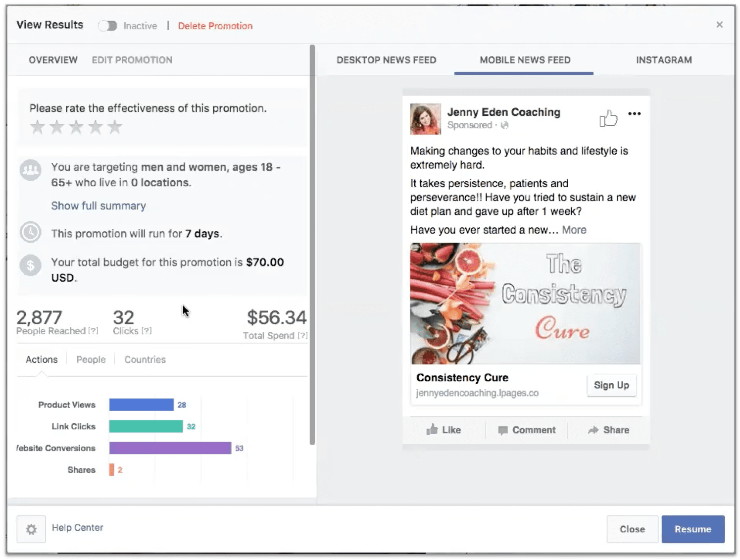This screenshot has height=560, width=740.
Task: Close the View Results dialog with X
Action: (x=719, y=25)
